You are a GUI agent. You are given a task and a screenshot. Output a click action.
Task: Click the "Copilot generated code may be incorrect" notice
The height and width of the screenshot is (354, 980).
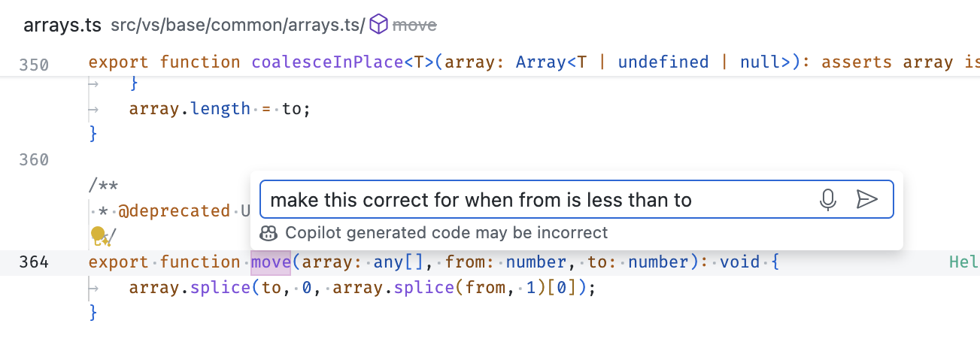(x=446, y=233)
